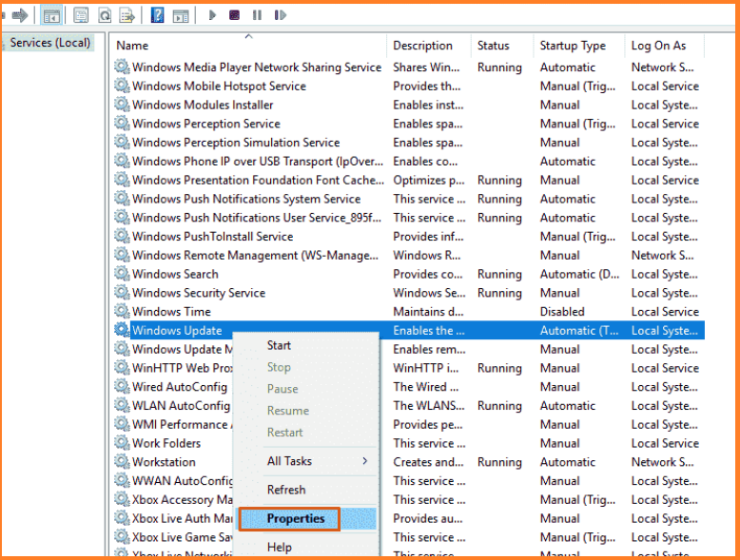Click 'Creates and...' description of Workstation
Screen dimensions: 740x560
(428, 462)
